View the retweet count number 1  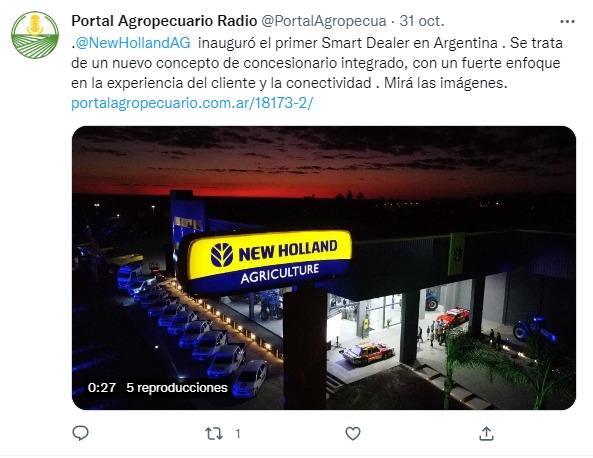pos(238,433)
